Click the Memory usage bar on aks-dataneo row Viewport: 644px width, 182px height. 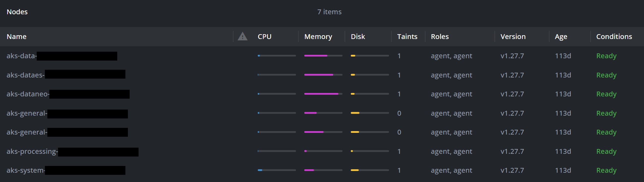(322, 94)
